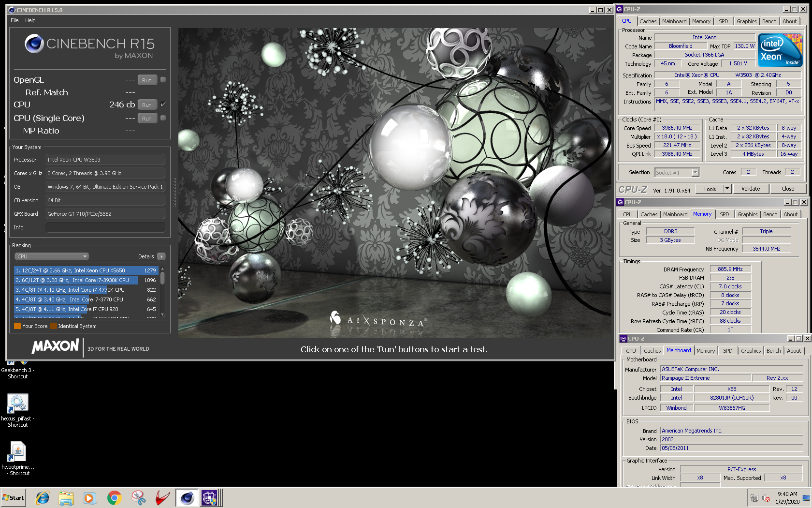Click the Cinebench title bar icon
812x508 pixels.
(x=12, y=10)
